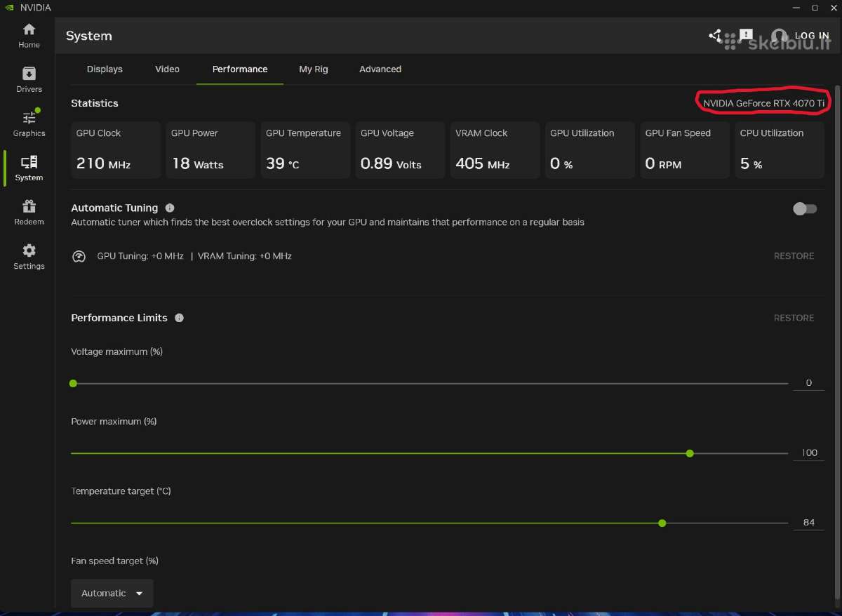The width and height of the screenshot is (842, 616).
Task: Click the GPU Clock statistics card
Action: tap(116, 149)
